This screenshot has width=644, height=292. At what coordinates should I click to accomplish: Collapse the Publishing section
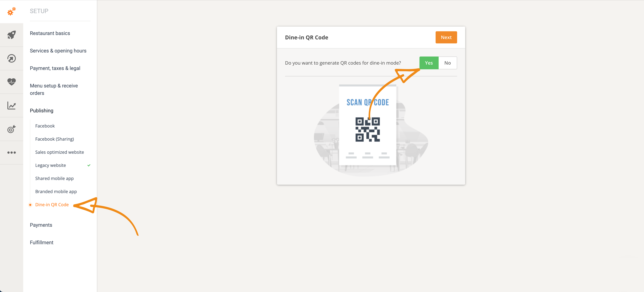tap(42, 111)
